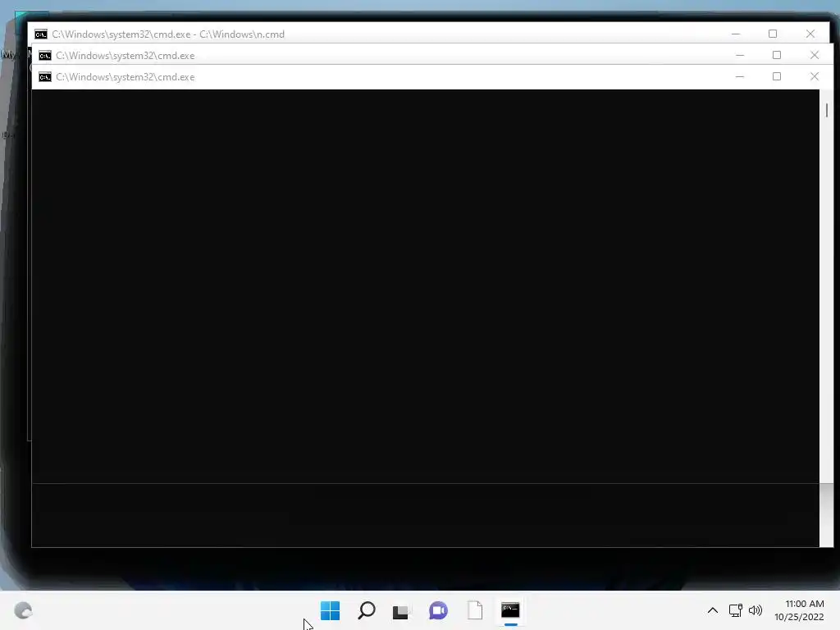Open the volume speaker tray icon
840x630 pixels.
756,610
